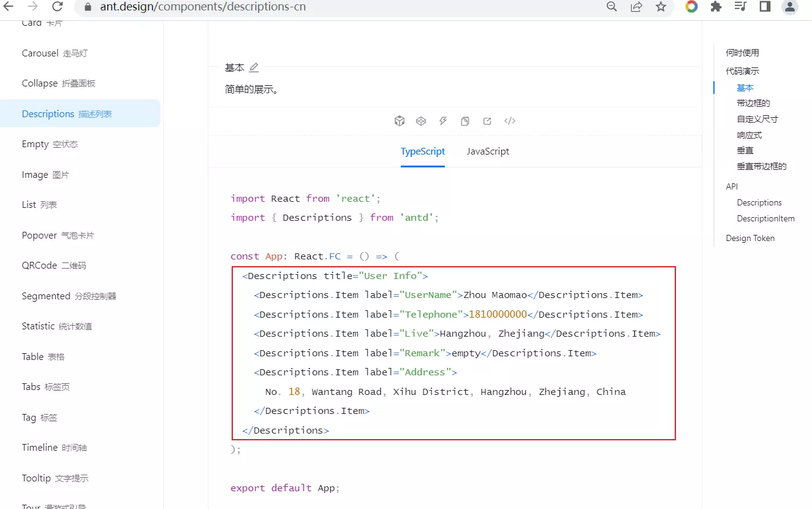Toggle code view brackets icon
Screen dimensions: 812x509
[510, 121]
